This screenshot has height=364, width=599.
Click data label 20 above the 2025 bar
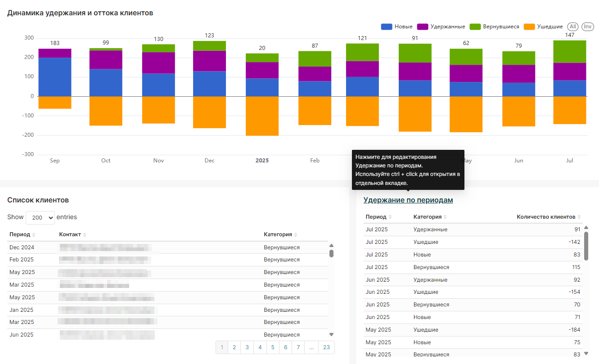[x=262, y=48]
